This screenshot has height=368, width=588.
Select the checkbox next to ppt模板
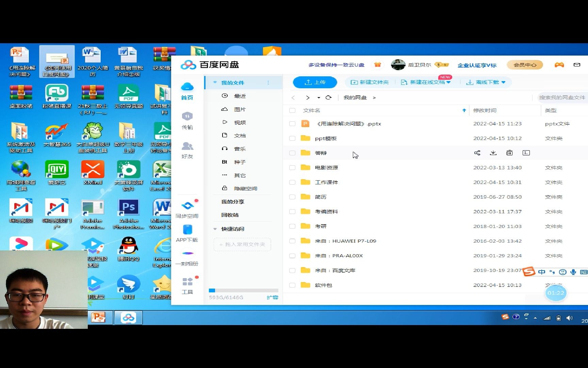pos(292,138)
